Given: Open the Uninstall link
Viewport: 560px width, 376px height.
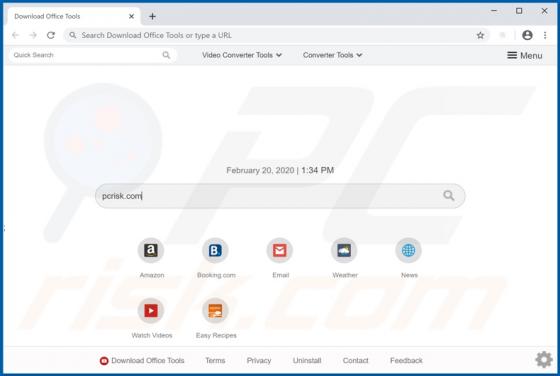Looking at the screenshot, I should (x=307, y=361).
